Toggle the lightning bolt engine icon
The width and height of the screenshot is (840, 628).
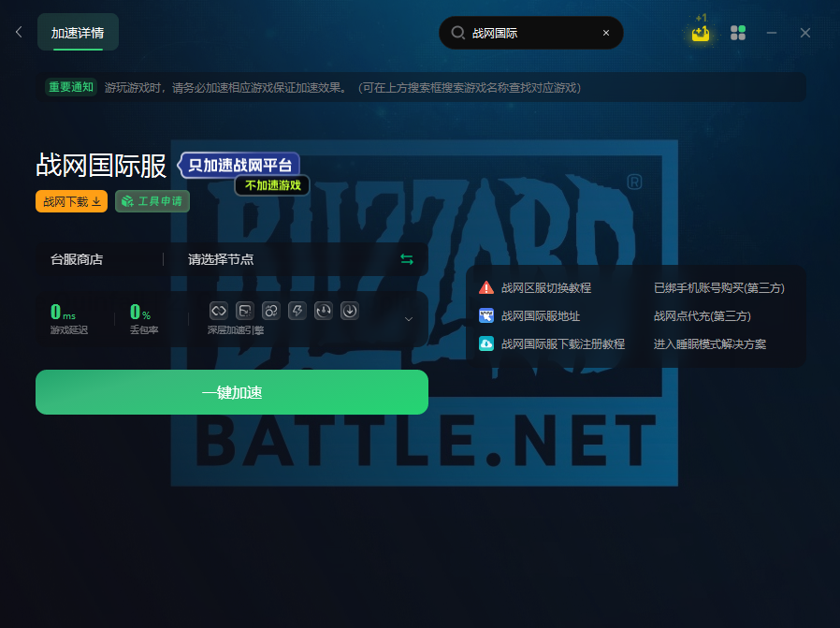coord(297,310)
